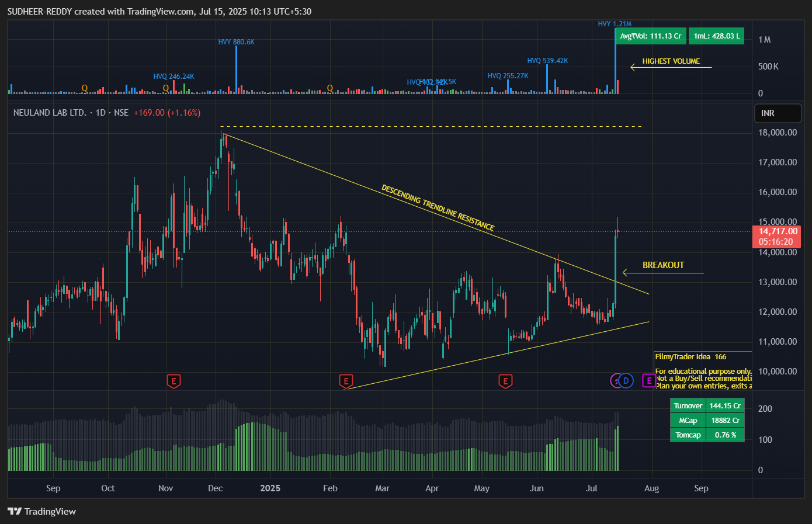Click the HVQ 255.27K volume label
The height and width of the screenshot is (524, 812).
click(508, 76)
